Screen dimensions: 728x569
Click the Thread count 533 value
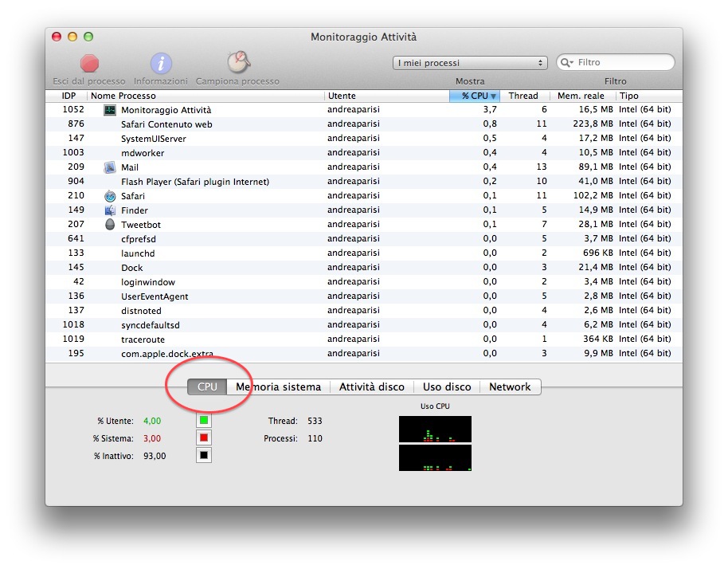315,421
